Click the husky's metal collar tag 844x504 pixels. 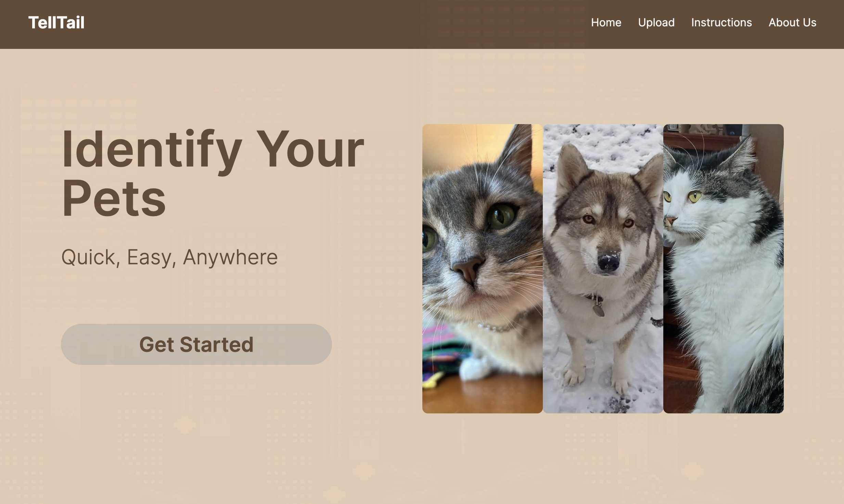click(598, 310)
